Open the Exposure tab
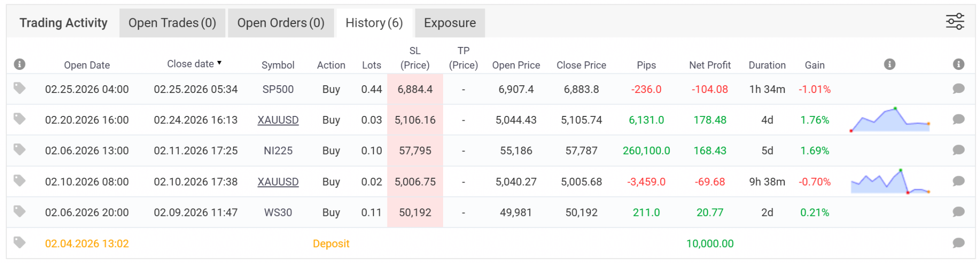 tap(450, 23)
